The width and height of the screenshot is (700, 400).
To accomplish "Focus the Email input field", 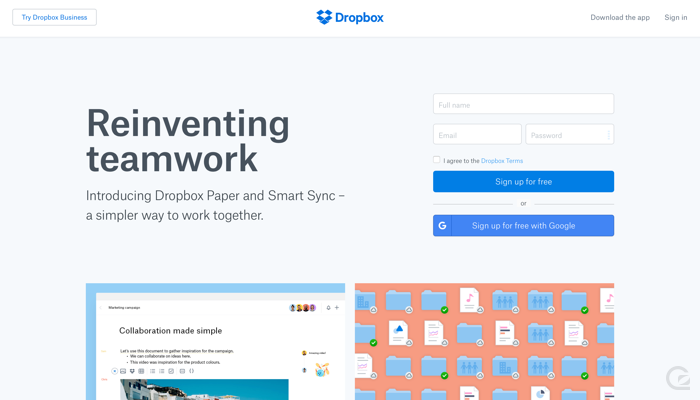I will tap(477, 134).
